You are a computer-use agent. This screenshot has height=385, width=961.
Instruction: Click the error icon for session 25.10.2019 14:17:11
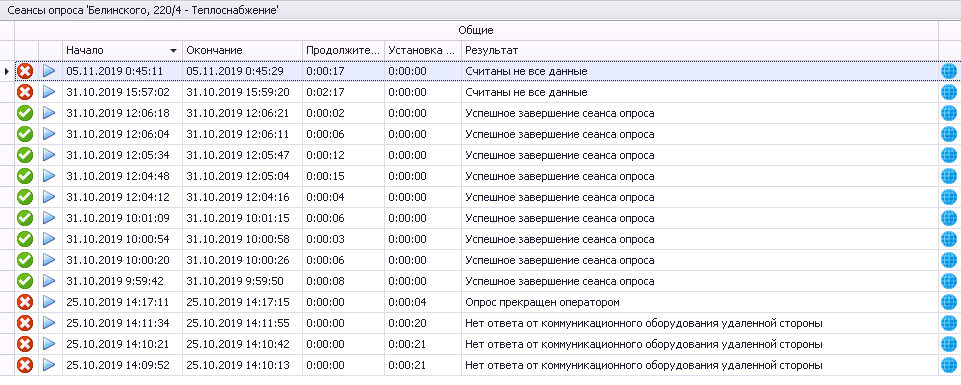[x=25, y=302]
